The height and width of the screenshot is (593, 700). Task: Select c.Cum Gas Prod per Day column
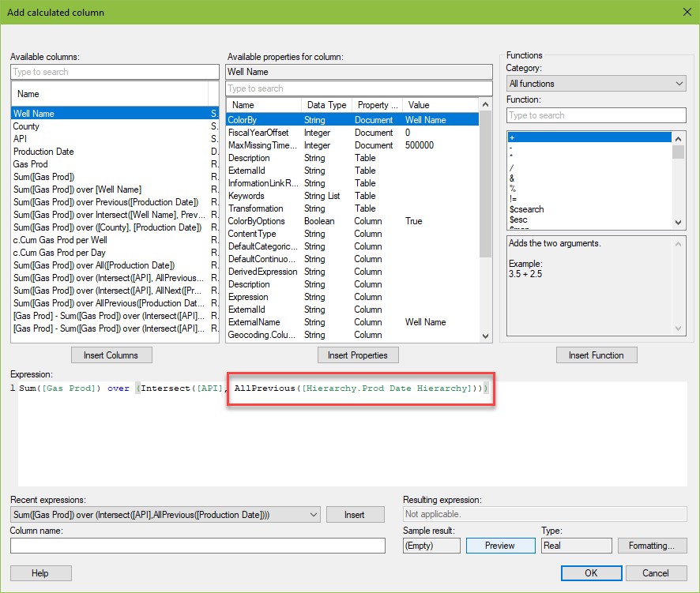115,253
